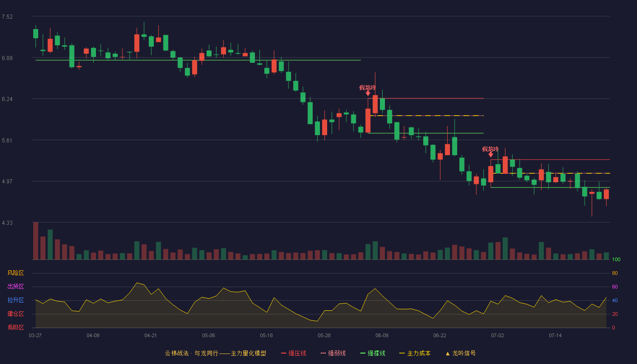
Task: Click the last red candlestick on the right
Action: click(x=606, y=194)
